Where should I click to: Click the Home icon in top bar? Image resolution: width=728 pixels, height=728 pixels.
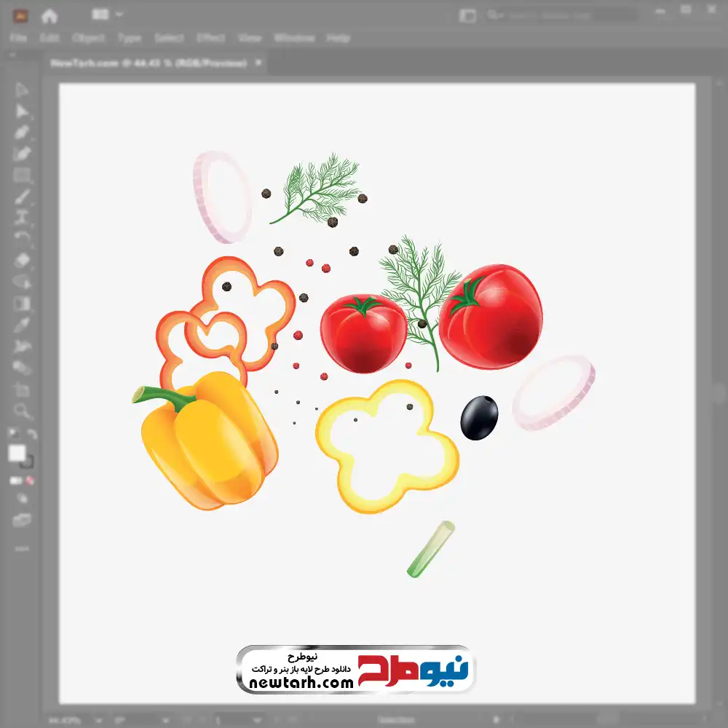(50, 15)
